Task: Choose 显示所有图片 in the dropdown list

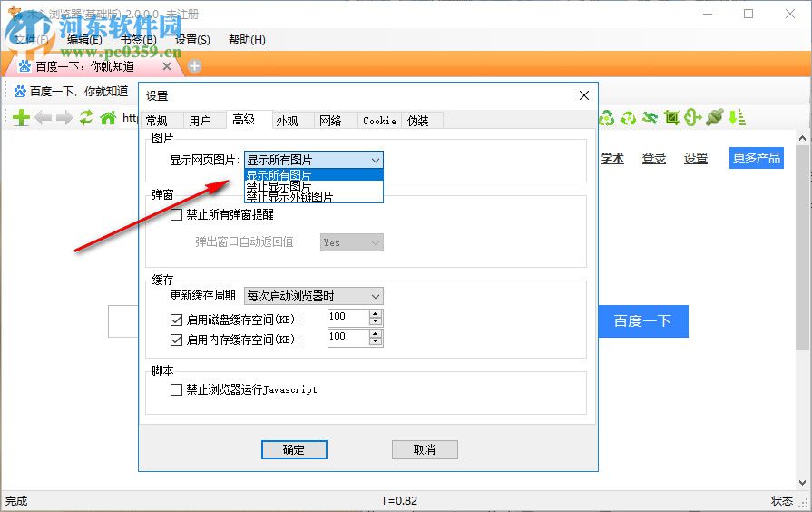Action: pos(314,174)
